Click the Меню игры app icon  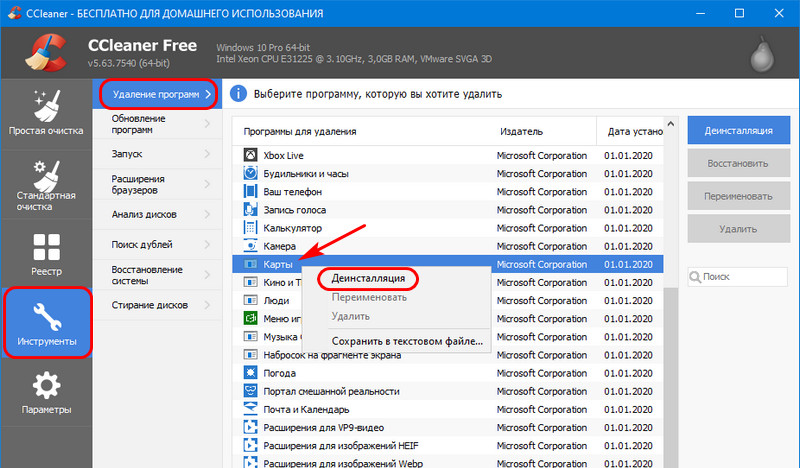coord(250,318)
